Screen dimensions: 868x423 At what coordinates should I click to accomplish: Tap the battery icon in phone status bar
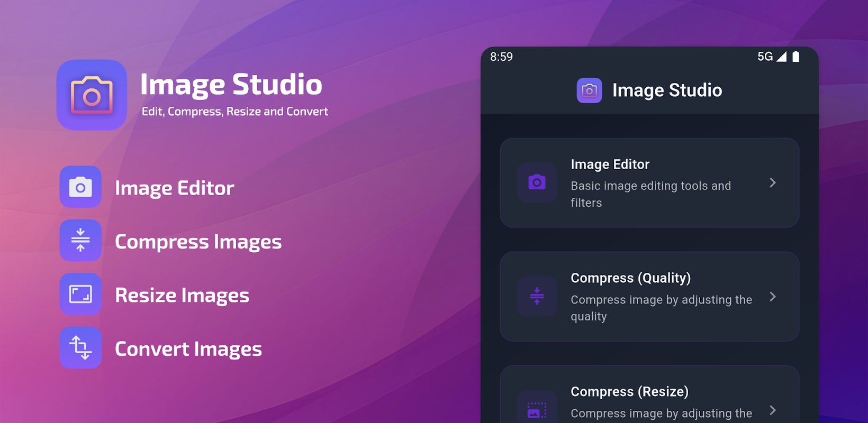tap(795, 57)
